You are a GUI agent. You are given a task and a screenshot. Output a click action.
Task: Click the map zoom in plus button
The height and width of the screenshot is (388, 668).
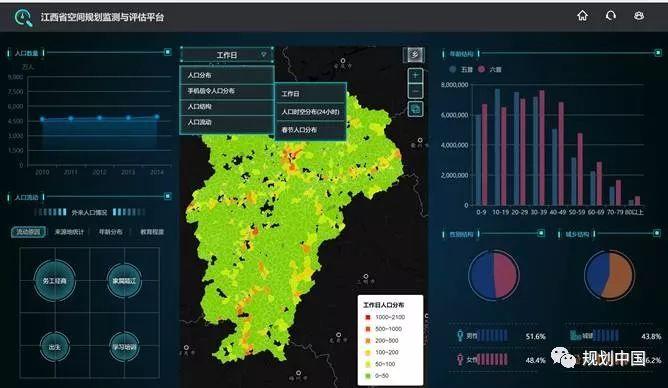(415, 76)
